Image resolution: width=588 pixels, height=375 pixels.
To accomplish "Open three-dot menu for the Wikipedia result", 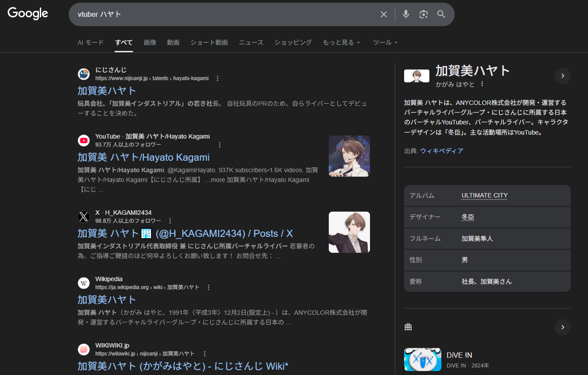I will [x=209, y=287].
